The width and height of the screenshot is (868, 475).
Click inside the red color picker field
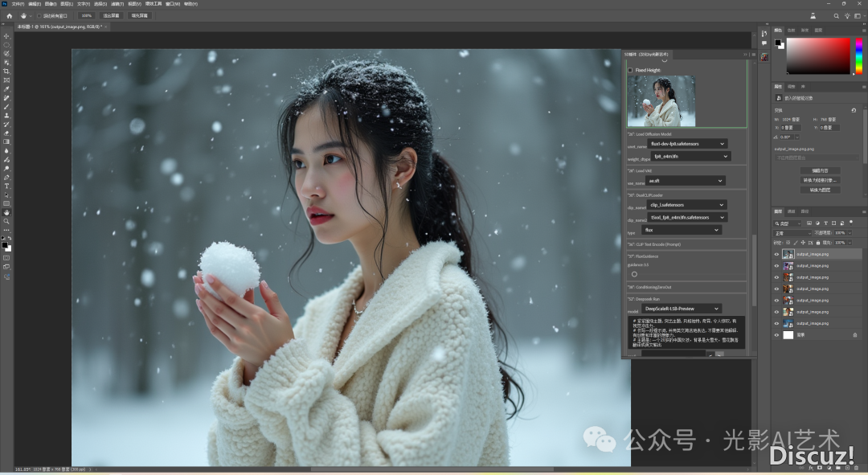click(x=818, y=56)
